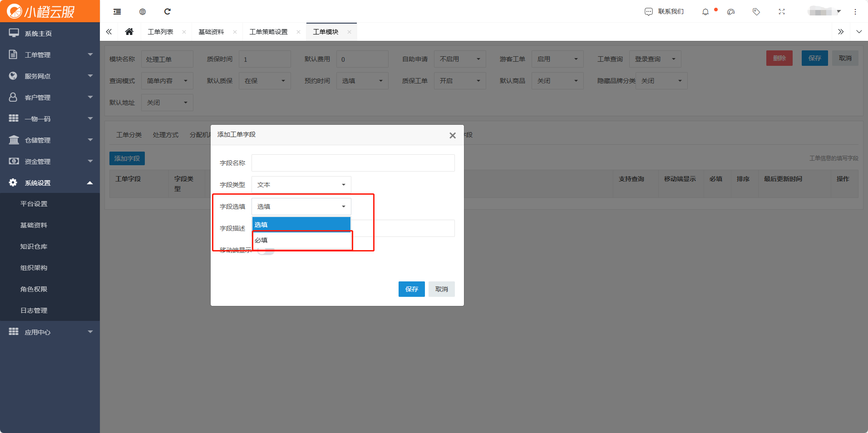Open the 字段类型 dropdown
Image resolution: width=868 pixels, height=433 pixels.
pos(301,185)
